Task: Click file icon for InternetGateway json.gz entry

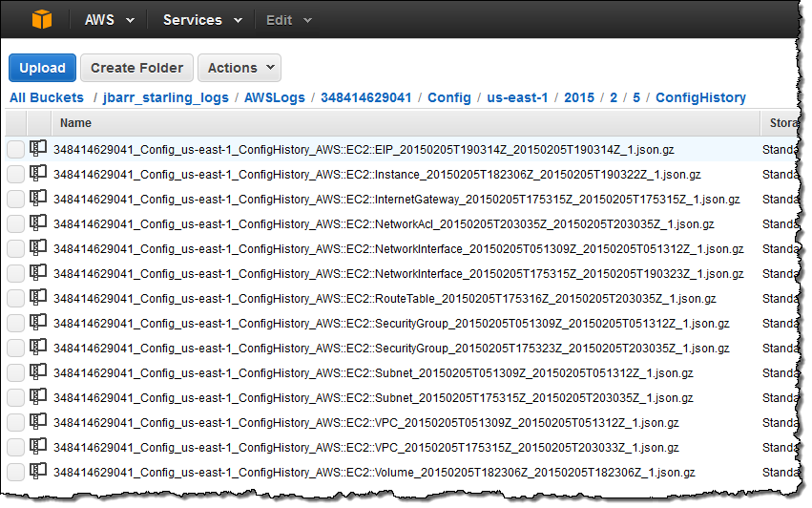Action: pos(38,198)
